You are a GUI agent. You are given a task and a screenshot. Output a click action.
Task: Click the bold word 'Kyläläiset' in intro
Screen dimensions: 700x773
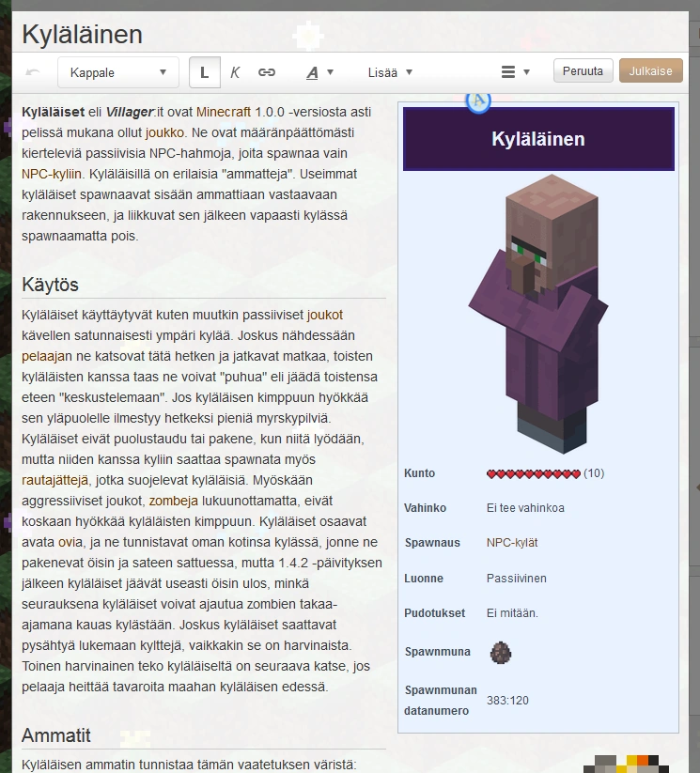point(54,112)
